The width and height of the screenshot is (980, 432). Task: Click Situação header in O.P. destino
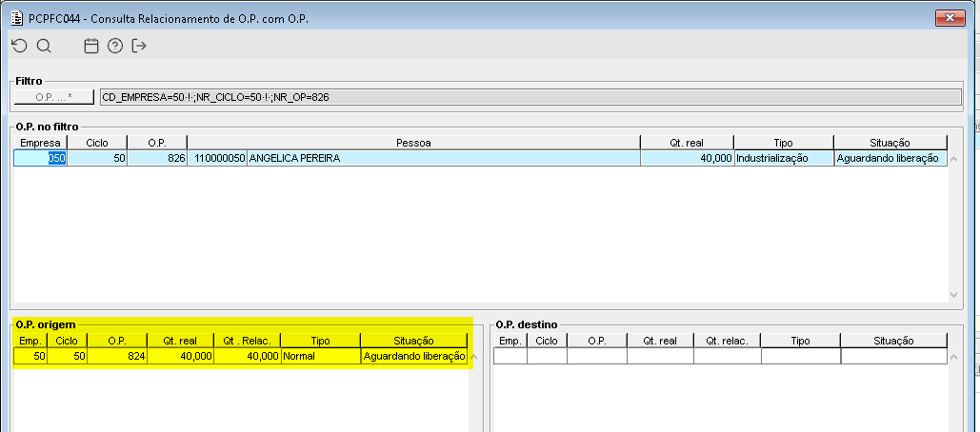893,341
